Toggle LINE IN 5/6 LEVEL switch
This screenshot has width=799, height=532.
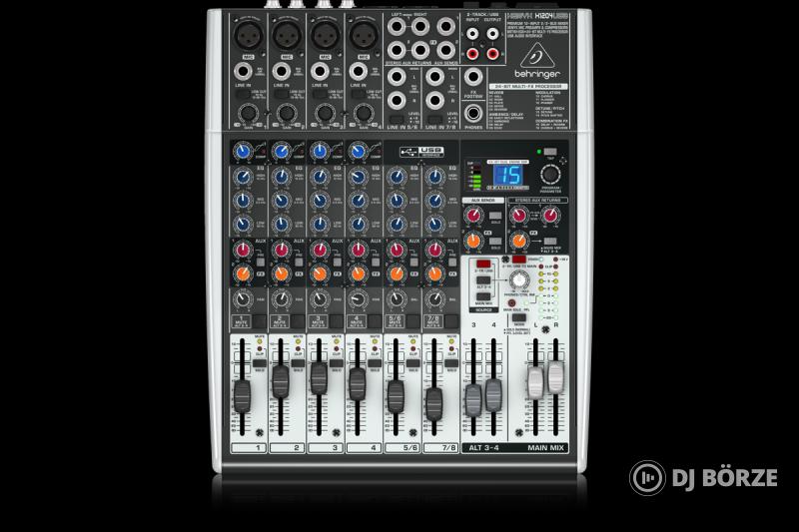[x=396, y=120]
